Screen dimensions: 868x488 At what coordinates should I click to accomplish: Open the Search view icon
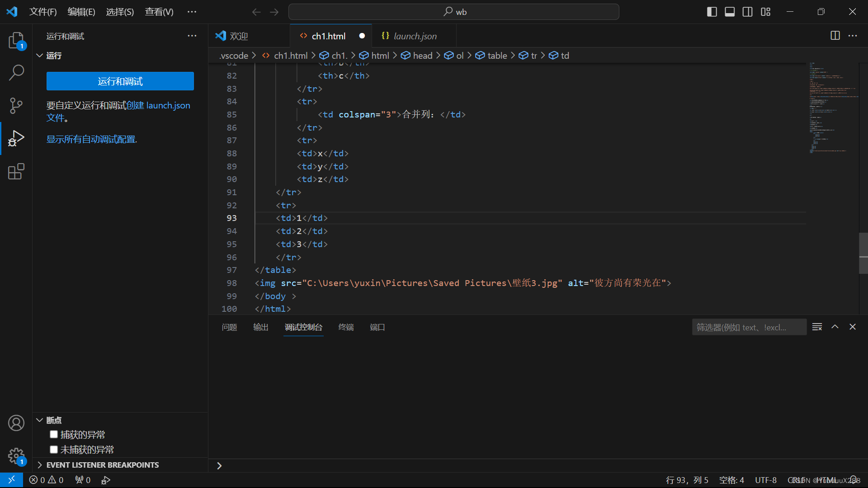tap(16, 72)
